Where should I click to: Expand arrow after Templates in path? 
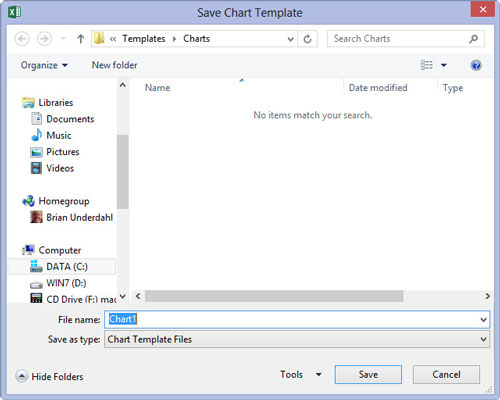click(174, 39)
